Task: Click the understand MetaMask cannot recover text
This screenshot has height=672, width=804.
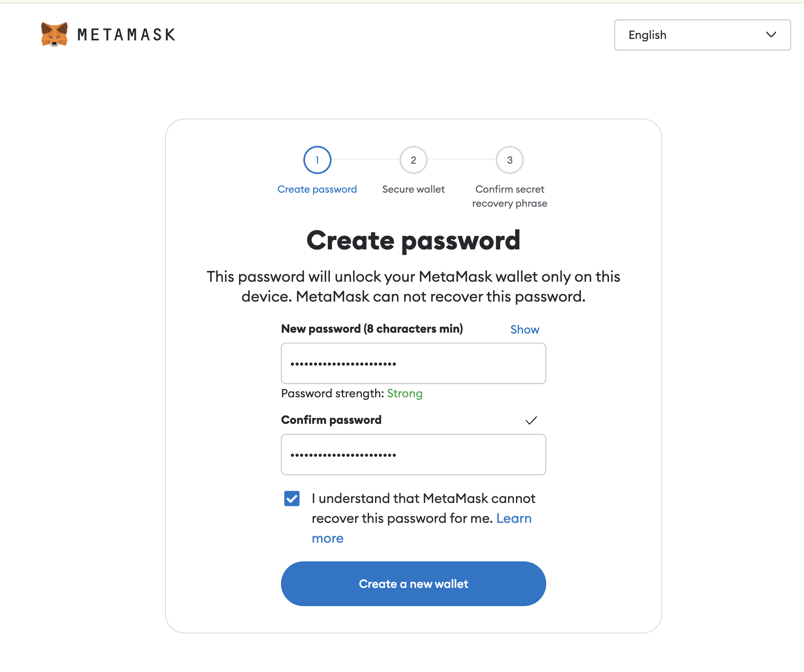Action: 423,498
